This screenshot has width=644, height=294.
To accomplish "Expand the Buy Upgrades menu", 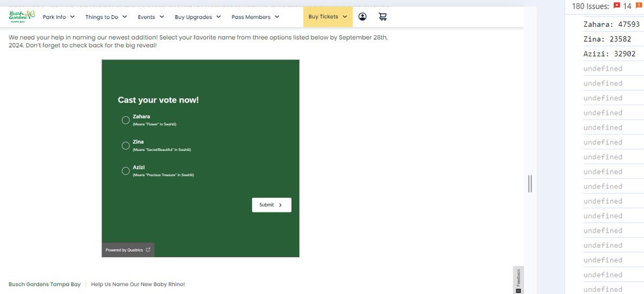I will [x=197, y=17].
